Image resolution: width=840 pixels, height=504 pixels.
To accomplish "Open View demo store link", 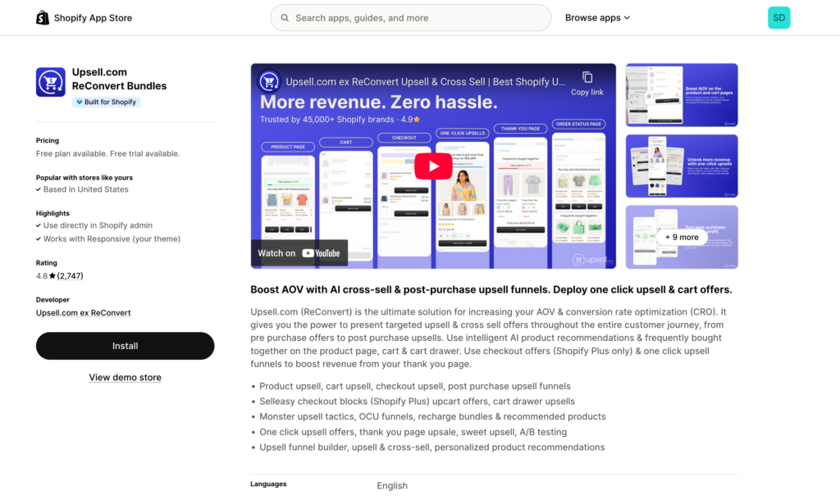I will pos(125,377).
